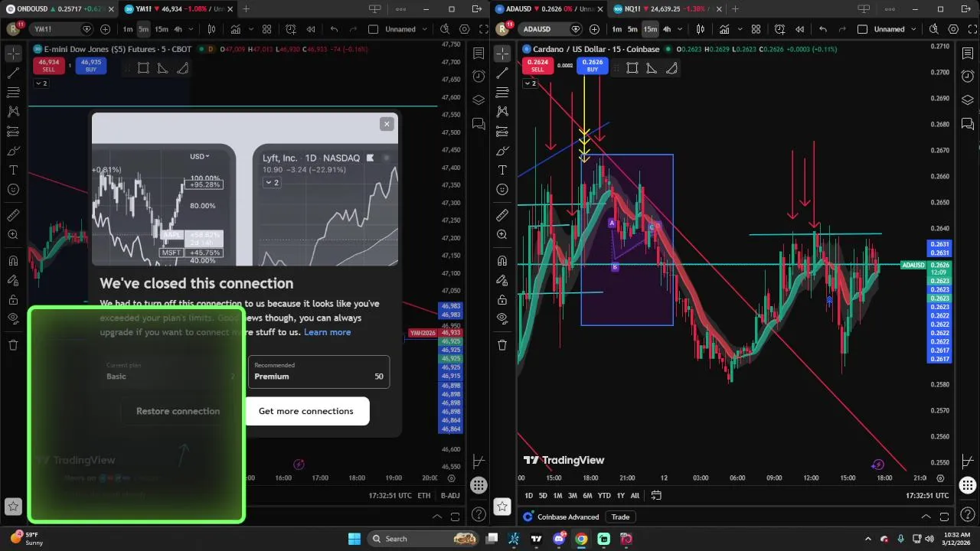Screen dimensions: 980x551
Task: Select 5m interval in ADAUSD window
Action: pyautogui.click(x=632, y=29)
